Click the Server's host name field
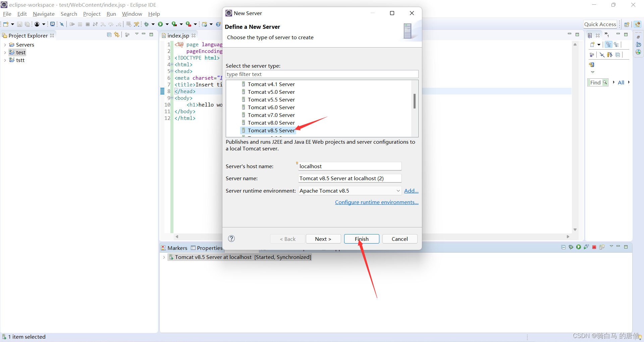 [x=350, y=166]
